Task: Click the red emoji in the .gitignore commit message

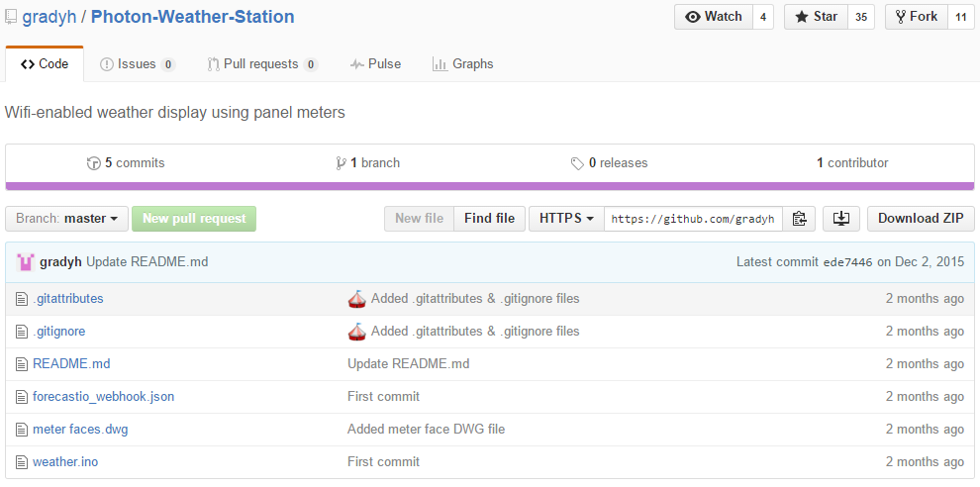Action: [x=356, y=332]
